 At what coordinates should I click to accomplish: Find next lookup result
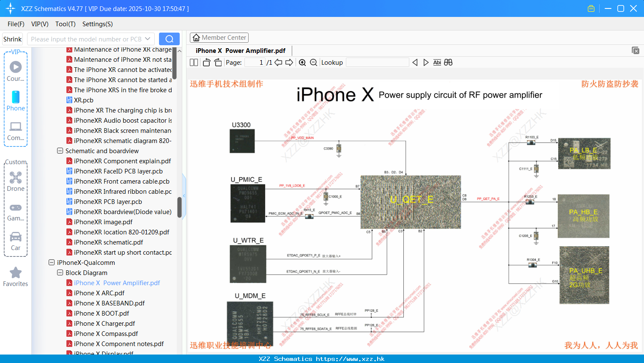pos(426,63)
